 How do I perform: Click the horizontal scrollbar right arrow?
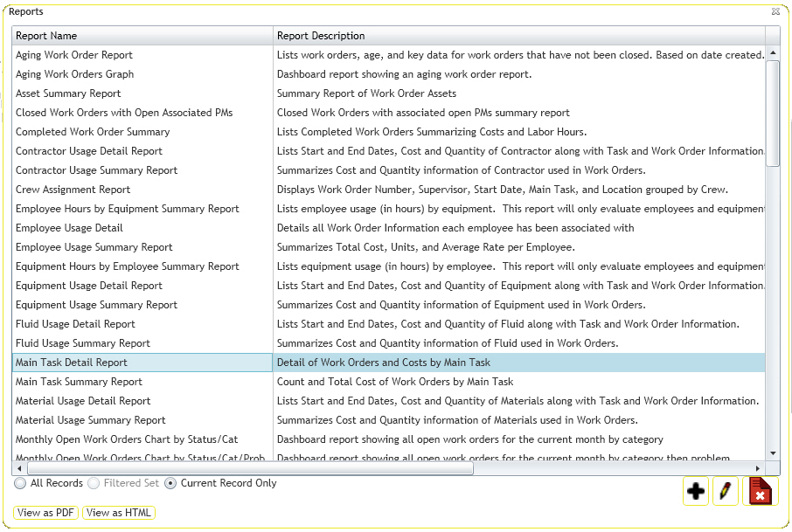coord(759,468)
